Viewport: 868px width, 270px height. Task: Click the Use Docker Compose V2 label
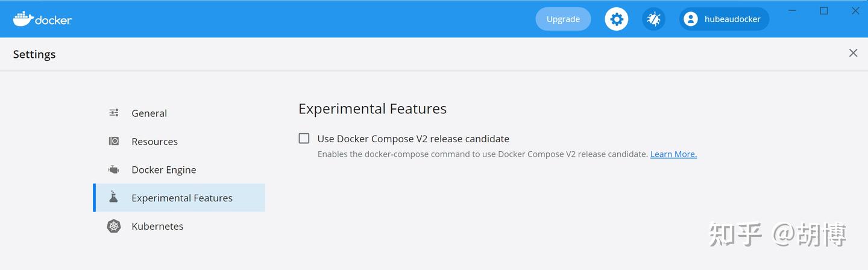click(413, 139)
